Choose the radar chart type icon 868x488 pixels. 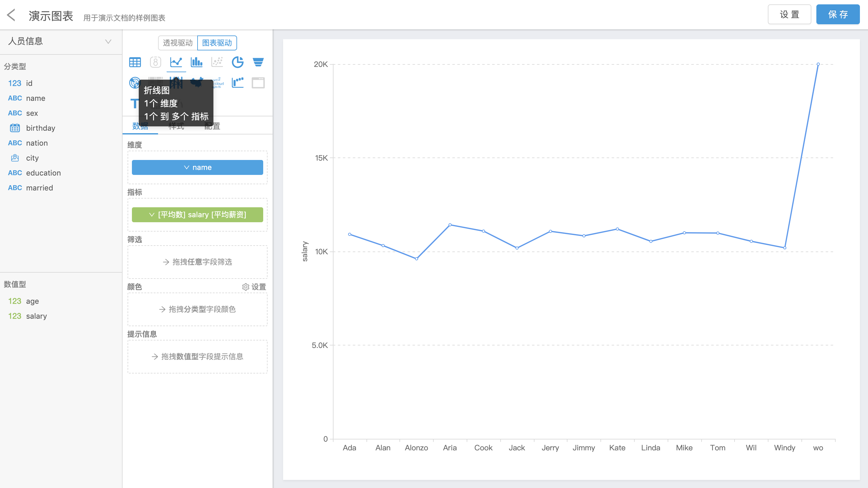click(134, 82)
